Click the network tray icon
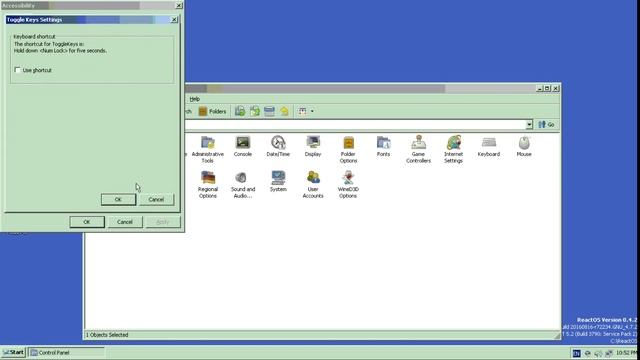The image size is (640, 360). coord(609,353)
